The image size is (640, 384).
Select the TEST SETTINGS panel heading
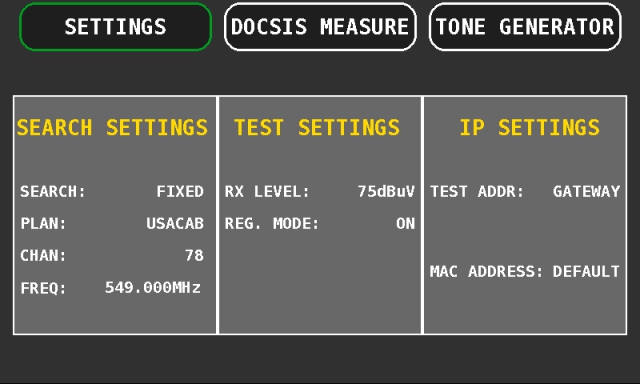click(317, 127)
